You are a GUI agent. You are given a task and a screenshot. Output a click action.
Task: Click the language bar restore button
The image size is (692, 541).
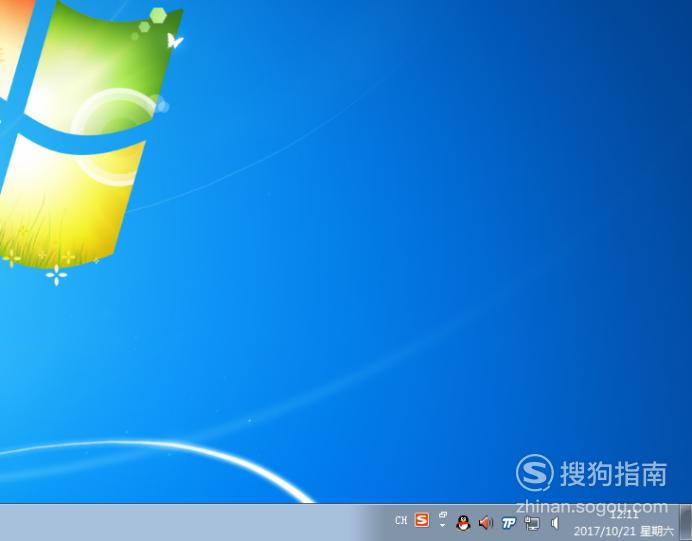point(443,515)
